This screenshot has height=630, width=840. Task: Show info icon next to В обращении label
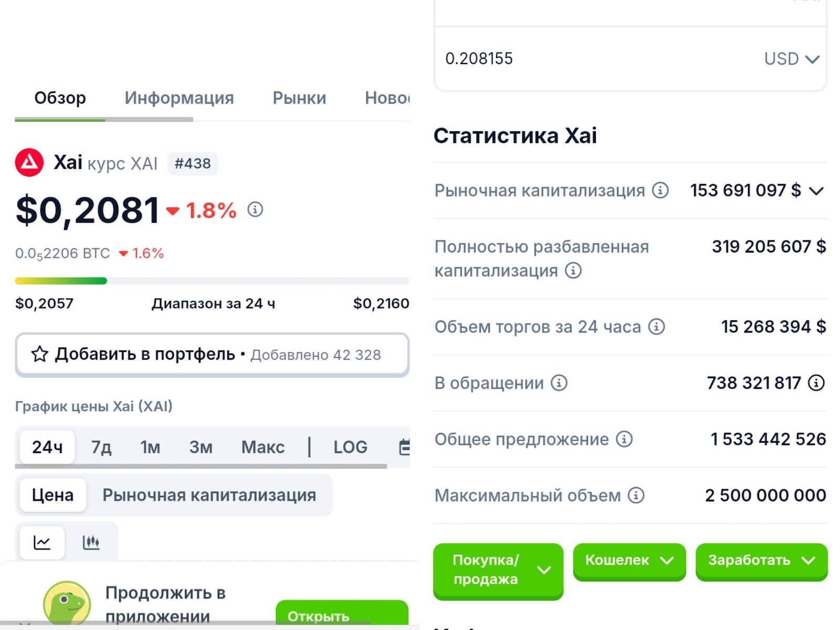click(x=559, y=383)
